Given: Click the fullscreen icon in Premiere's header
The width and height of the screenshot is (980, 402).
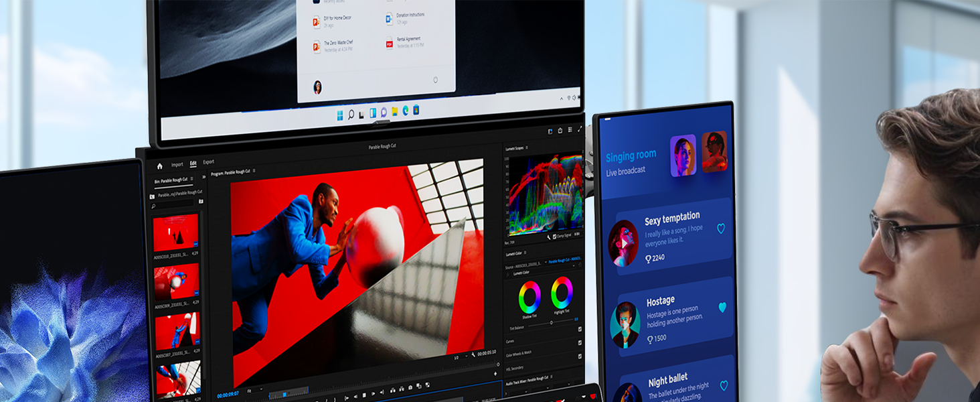Looking at the screenshot, I should coord(580,129).
